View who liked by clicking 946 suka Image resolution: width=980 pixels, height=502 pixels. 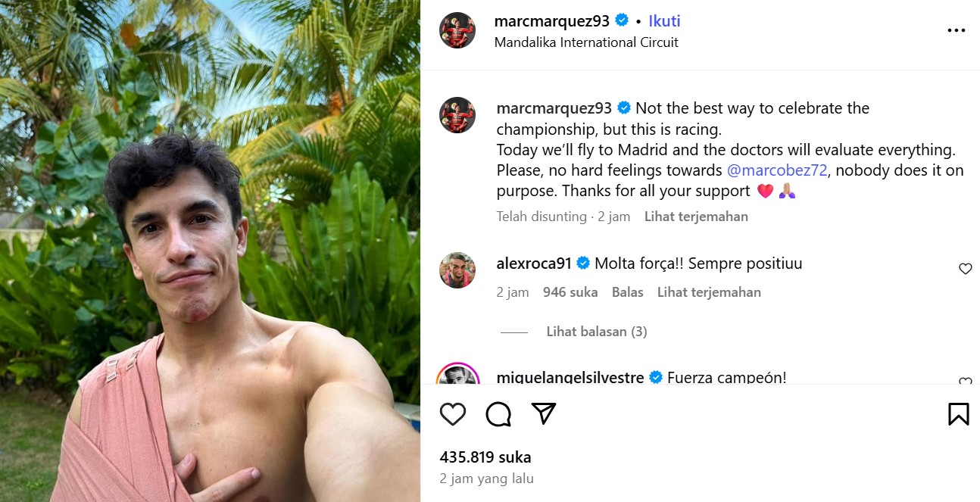tap(570, 292)
